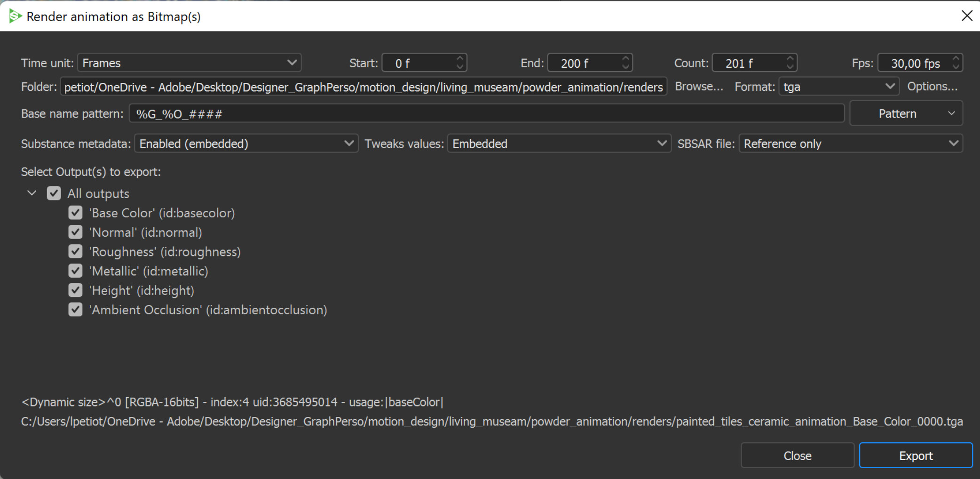Browse for an output folder
This screenshot has height=479, width=980.
coord(699,87)
